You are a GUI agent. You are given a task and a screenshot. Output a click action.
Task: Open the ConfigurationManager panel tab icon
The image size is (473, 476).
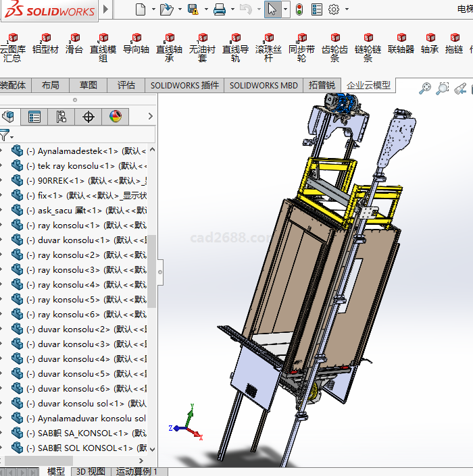(61, 117)
